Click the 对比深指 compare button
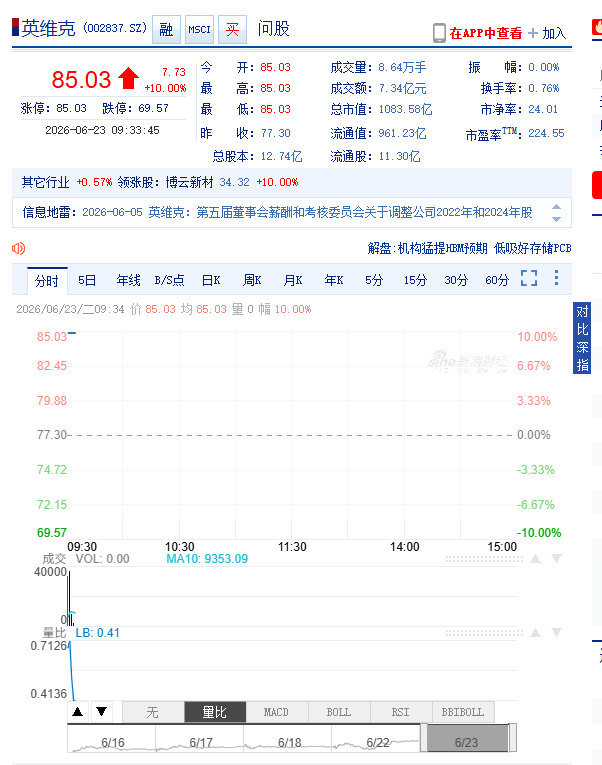This screenshot has width=602, height=765. coord(582,338)
